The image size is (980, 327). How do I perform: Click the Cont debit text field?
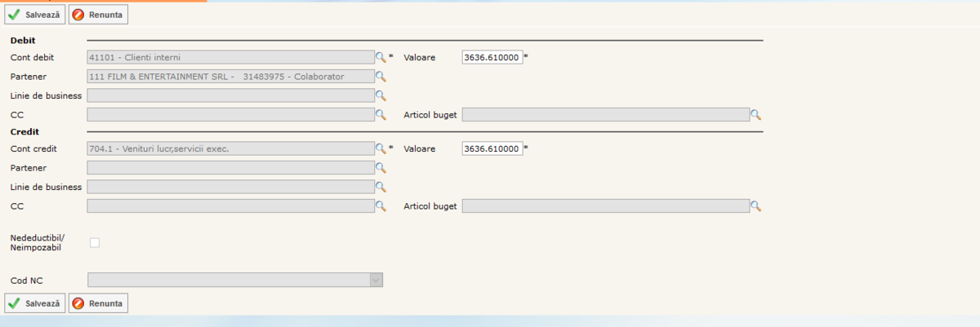(230, 57)
